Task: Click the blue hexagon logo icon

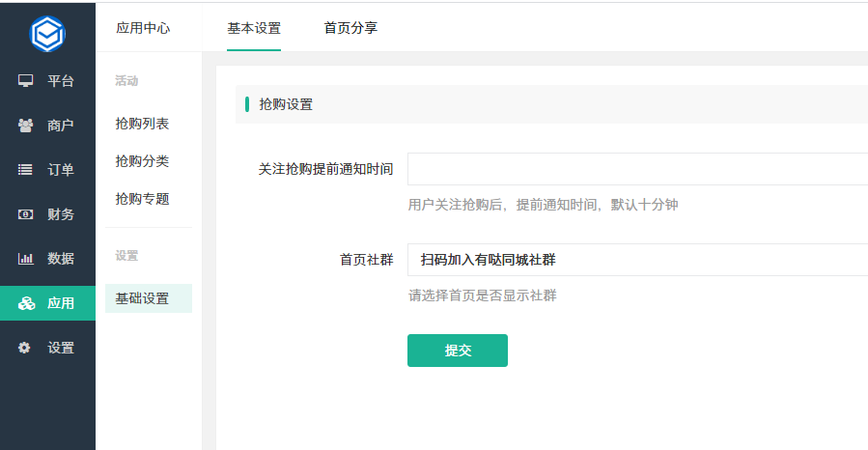Action: click(x=47, y=34)
